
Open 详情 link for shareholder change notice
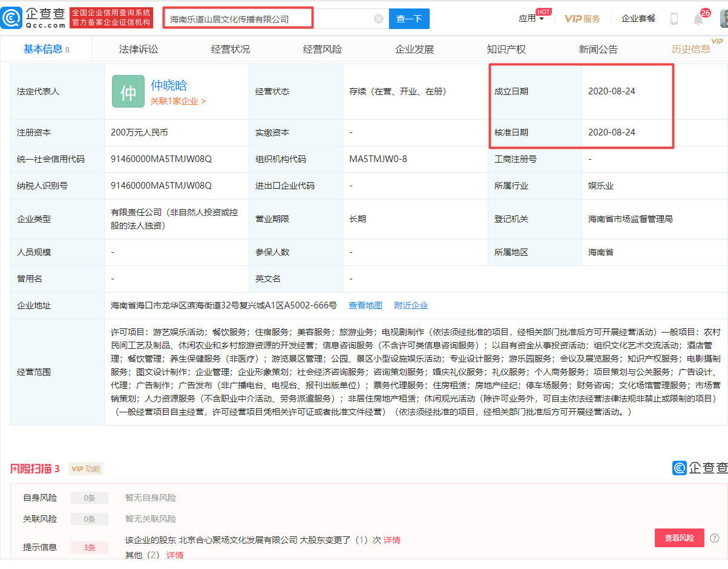tap(392, 540)
